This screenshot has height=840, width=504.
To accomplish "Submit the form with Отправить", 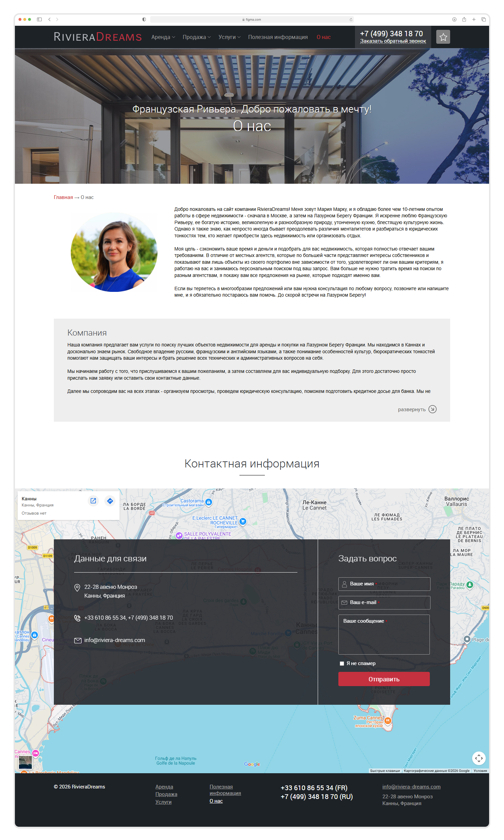I will click(x=384, y=679).
